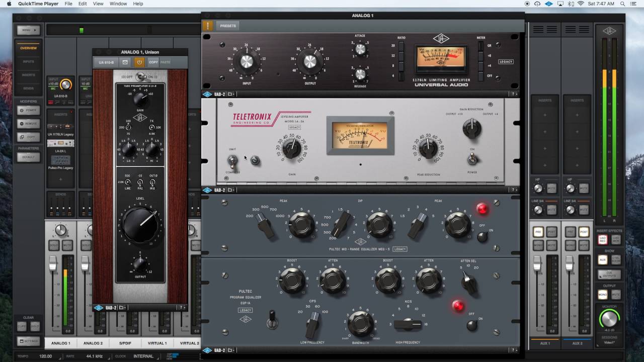Screen dimensions: 644x362
Task: Enable POST on the AUX 2 channel
Action: 584,232
